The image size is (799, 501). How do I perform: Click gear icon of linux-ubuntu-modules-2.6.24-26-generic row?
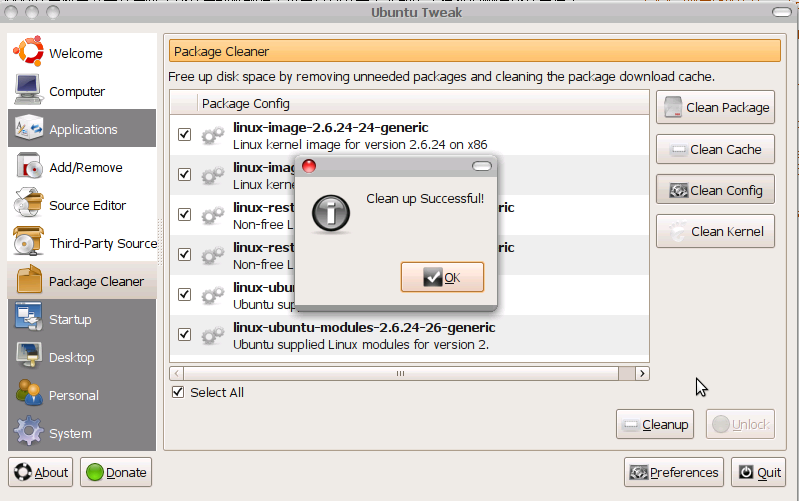[x=212, y=335]
